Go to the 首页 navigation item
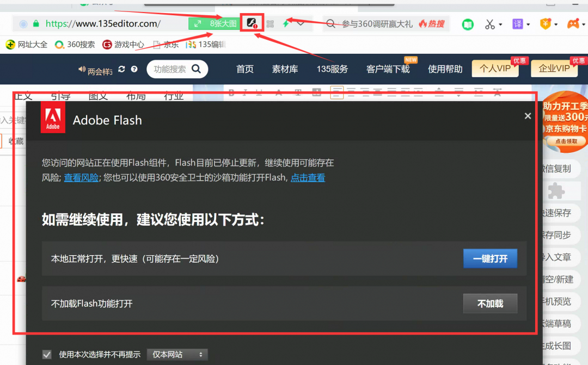Screen dimensions: 588x365 245,69
